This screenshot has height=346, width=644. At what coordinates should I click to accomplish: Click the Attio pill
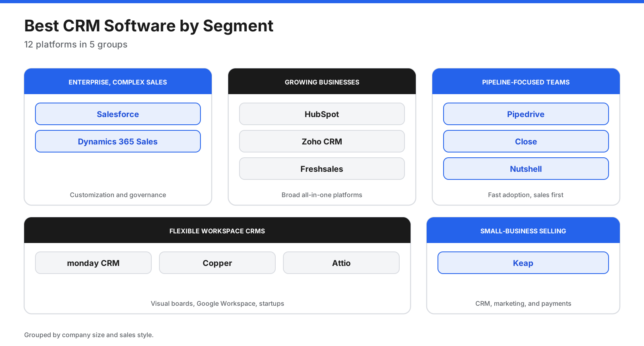pyautogui.click(x=341, y=263)
